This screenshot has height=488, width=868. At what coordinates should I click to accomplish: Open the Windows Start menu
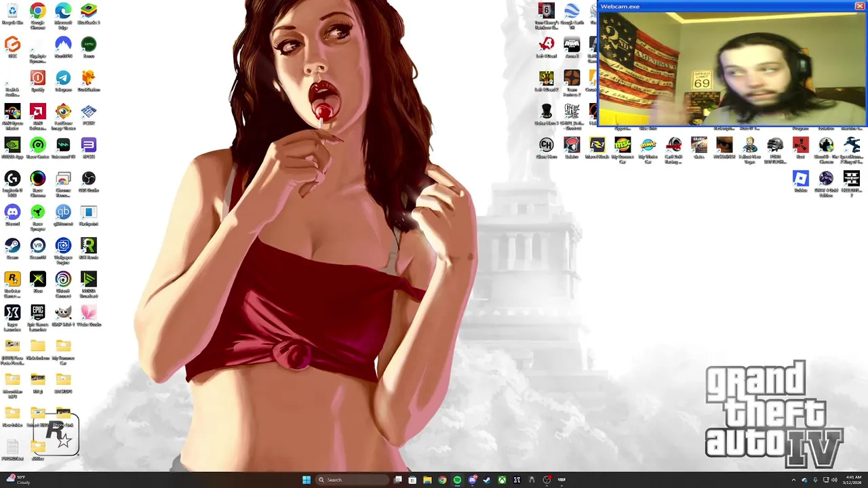[x=307, y=480]
